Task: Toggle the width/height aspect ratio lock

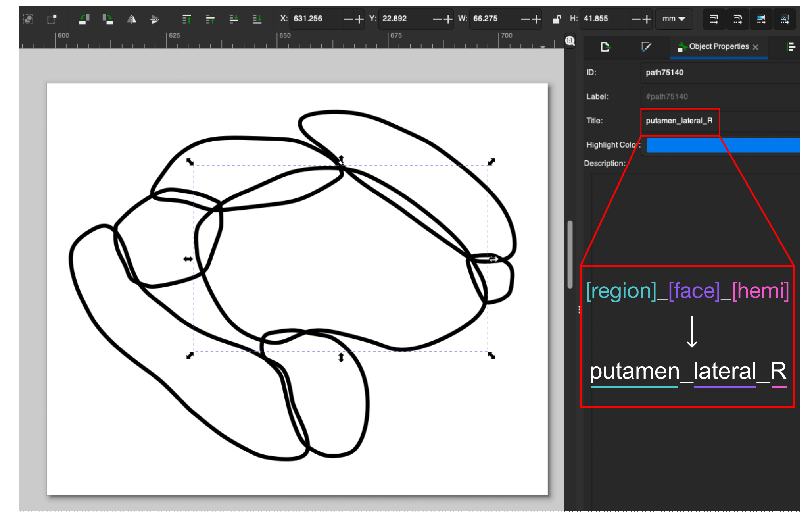Action: pos(557,19)
